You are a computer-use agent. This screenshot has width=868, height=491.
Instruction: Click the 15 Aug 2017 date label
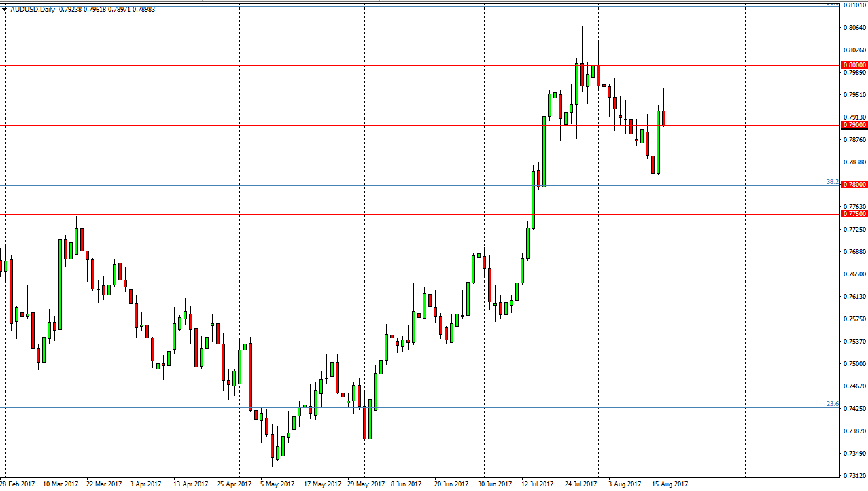(x=670, y=484)
